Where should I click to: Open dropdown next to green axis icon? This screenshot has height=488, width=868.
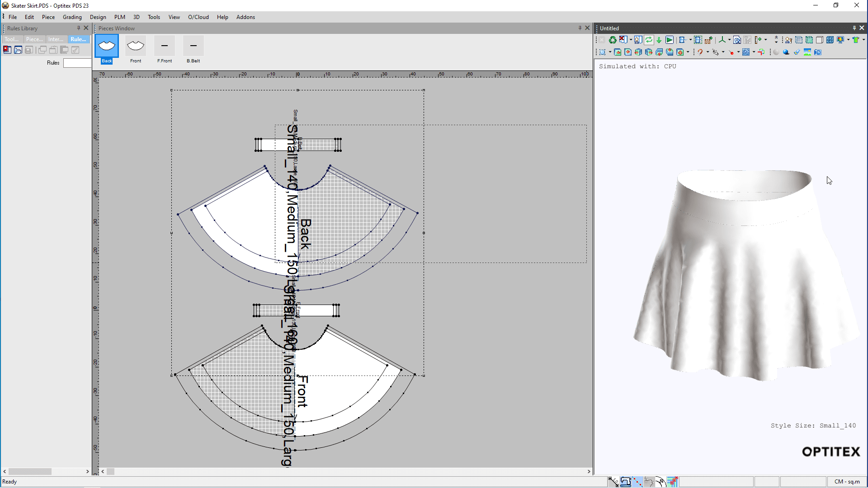tap(729, 40)
